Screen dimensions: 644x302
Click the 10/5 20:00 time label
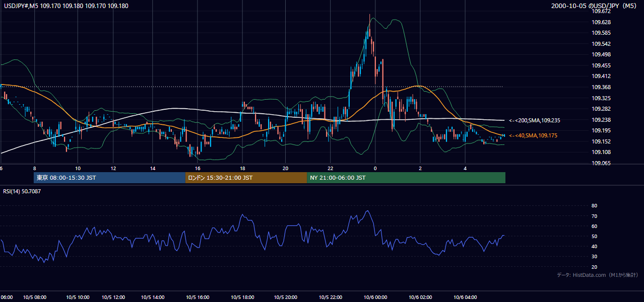(286, 297)
